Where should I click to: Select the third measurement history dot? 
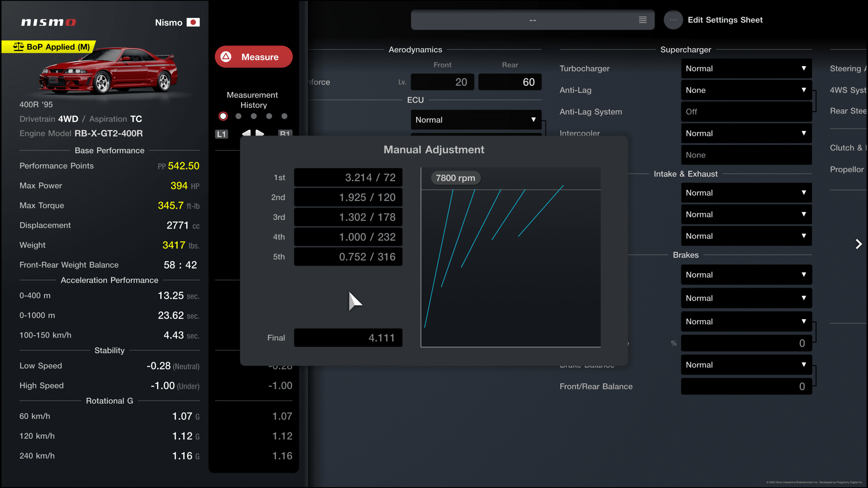coord(254,116)
